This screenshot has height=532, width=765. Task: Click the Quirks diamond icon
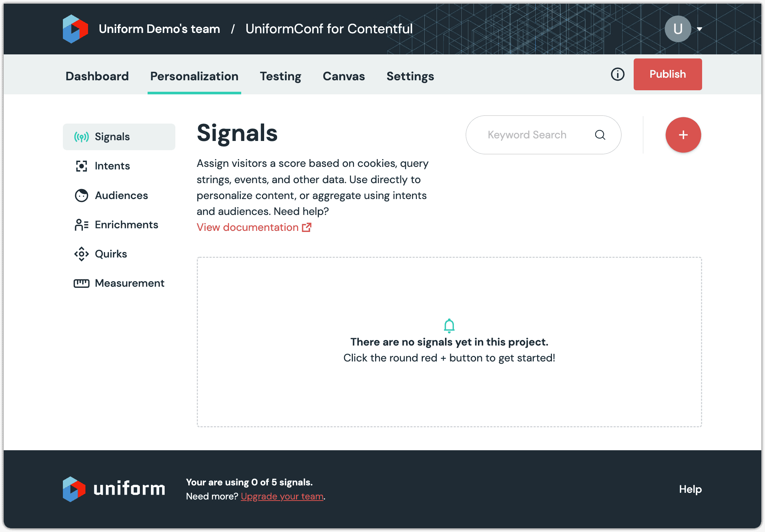(81, 254)
